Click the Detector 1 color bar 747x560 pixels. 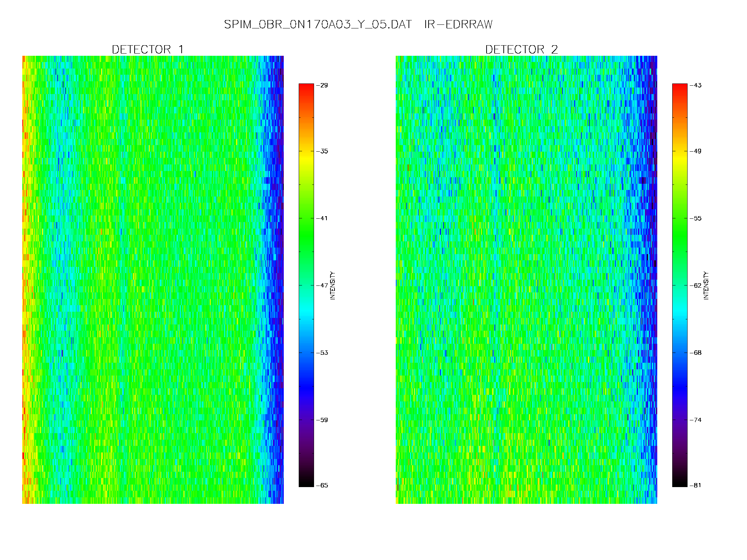(x=306, y=285)
